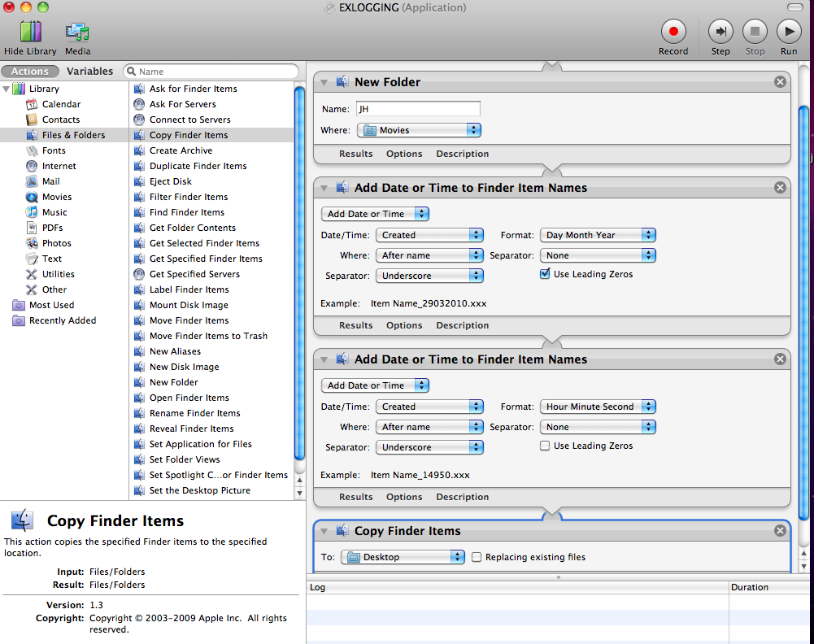Select the Fonts library category
814x644 pixels.
[54, 150]
